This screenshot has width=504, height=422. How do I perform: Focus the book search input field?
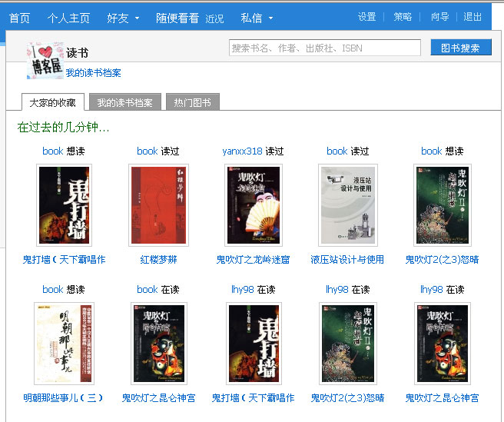(x=325, y=48)
